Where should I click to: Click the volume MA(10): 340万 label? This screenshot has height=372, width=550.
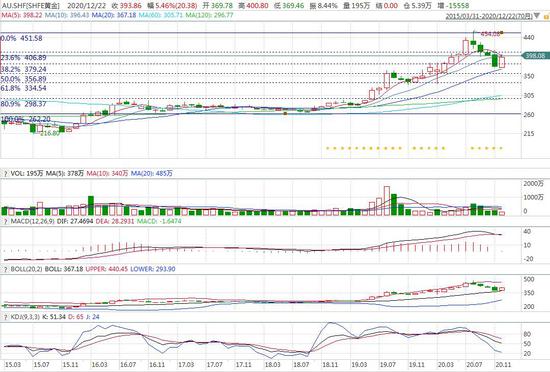click(x=107, y=174)
